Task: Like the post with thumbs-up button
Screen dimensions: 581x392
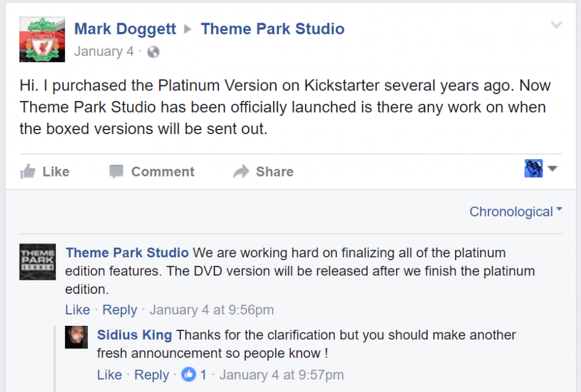Action: pyautogui.click(x=45, y=171)
